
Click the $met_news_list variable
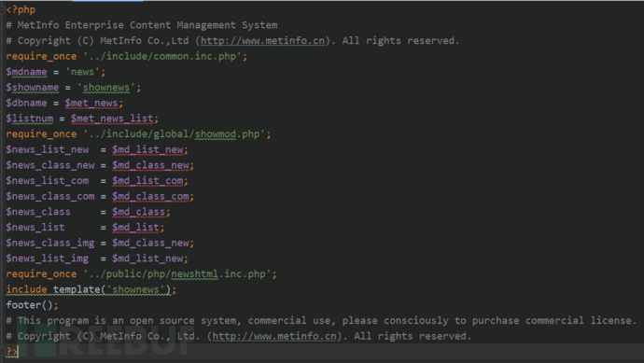112,119
